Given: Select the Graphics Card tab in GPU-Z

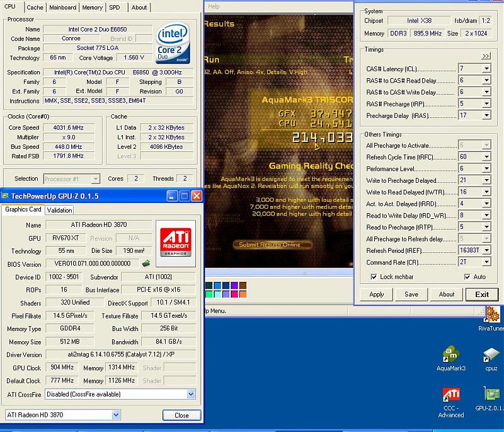Looking at the screenshot, I should (23, 209).
